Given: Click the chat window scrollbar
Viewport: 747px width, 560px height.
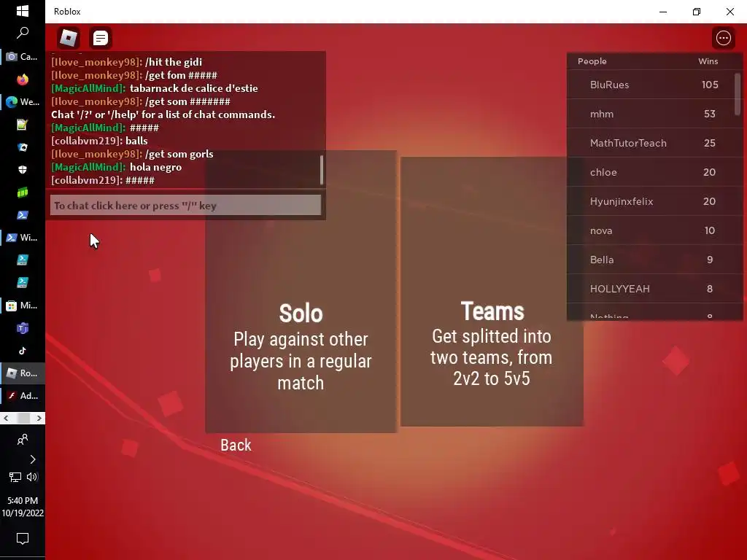Looking at the screenshot, I should point(322,169).
